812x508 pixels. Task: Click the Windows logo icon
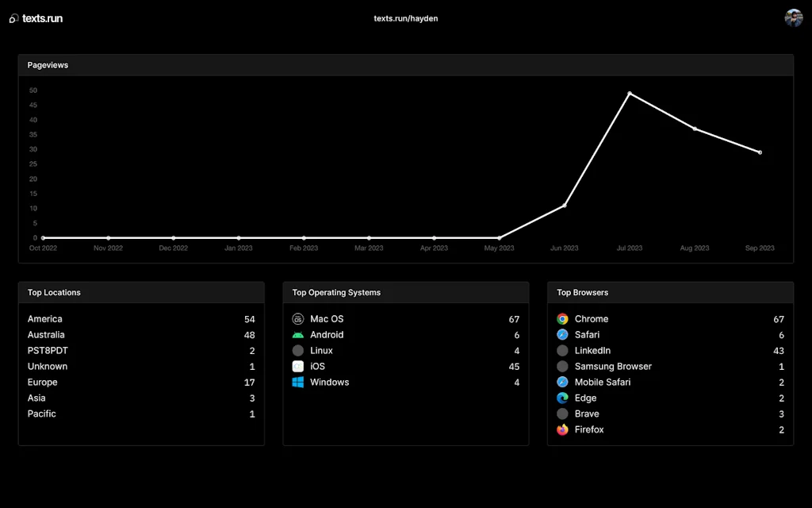pyautogui.click(x=298, y=383)
